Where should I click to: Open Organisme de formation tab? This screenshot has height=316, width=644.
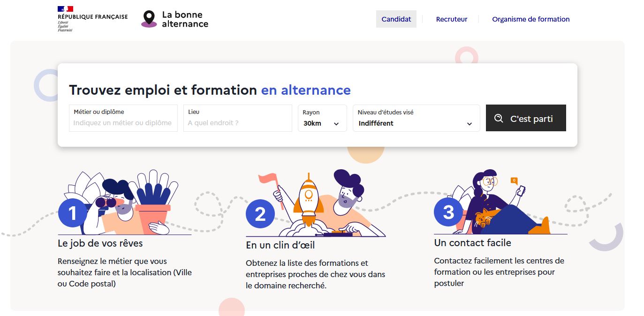click(x=531, y=19)
